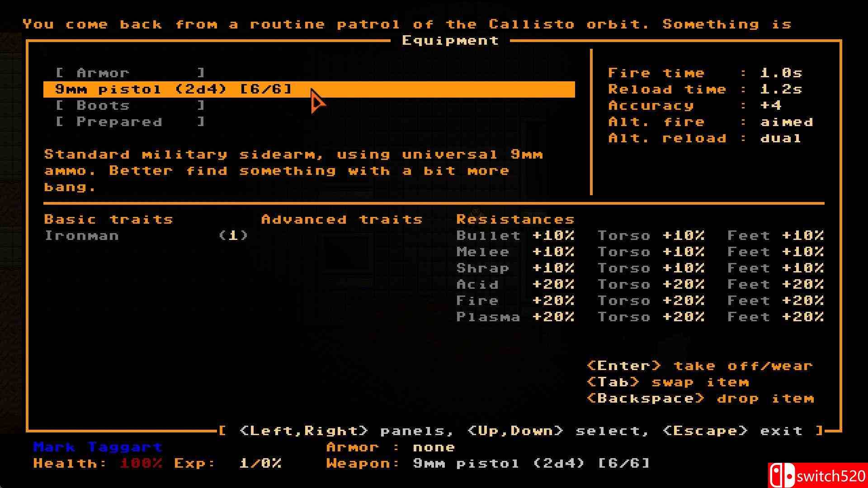868x488 pixels.
Task: Click the Resistances heading
Action: coord(515,219)
